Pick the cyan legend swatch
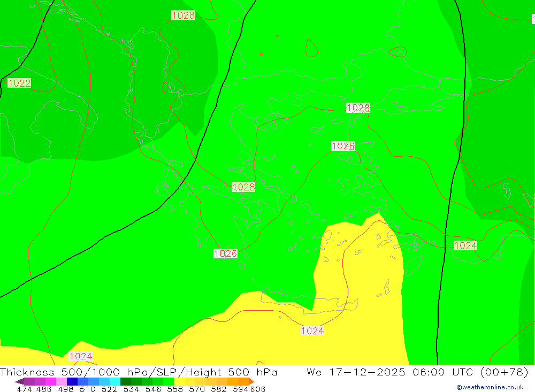The width and height of the screenshot is (535, 392). (x=115, y=381)
